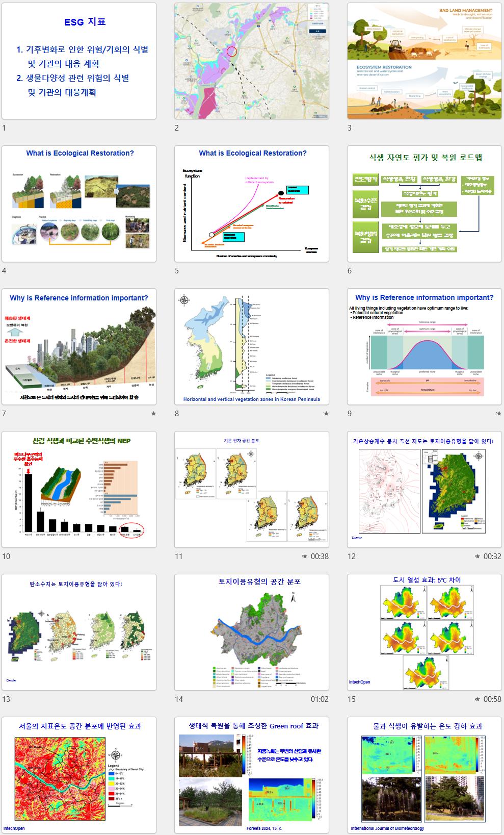Click the 01:02 timing under slide 14
The width and height of the screenshot is (504, 835).
coord(320,699)
